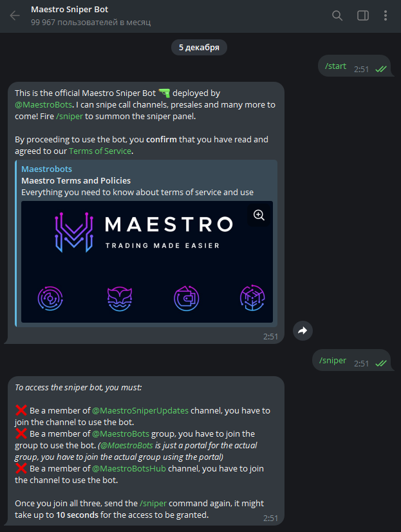Open the Terms of Service link
This screenshot has width=401, height=532.
tap(100, 151)
